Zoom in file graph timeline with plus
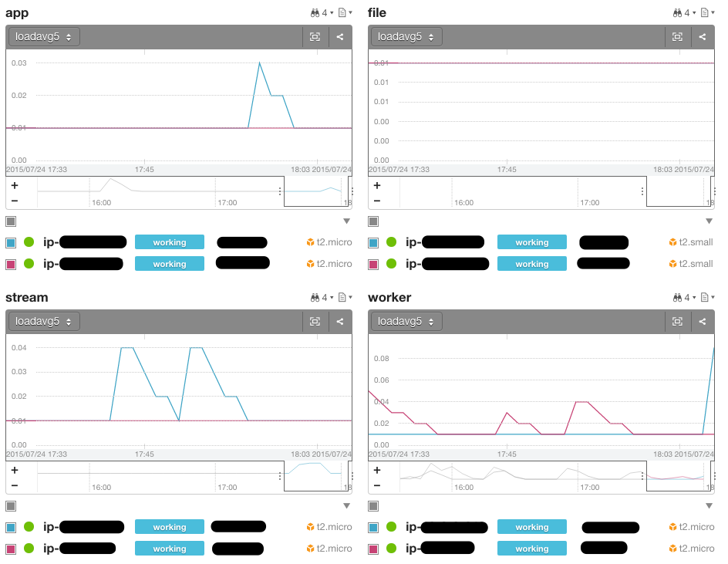The height and width of the screenshot is (564, 728). click(x=377, y=185)
